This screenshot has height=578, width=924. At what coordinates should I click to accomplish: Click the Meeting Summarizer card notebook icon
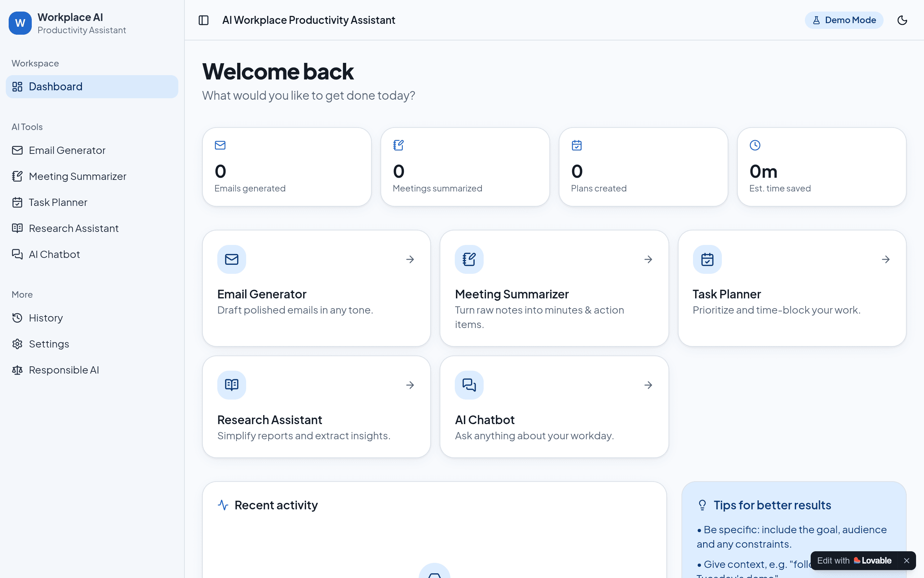(469, 259)
